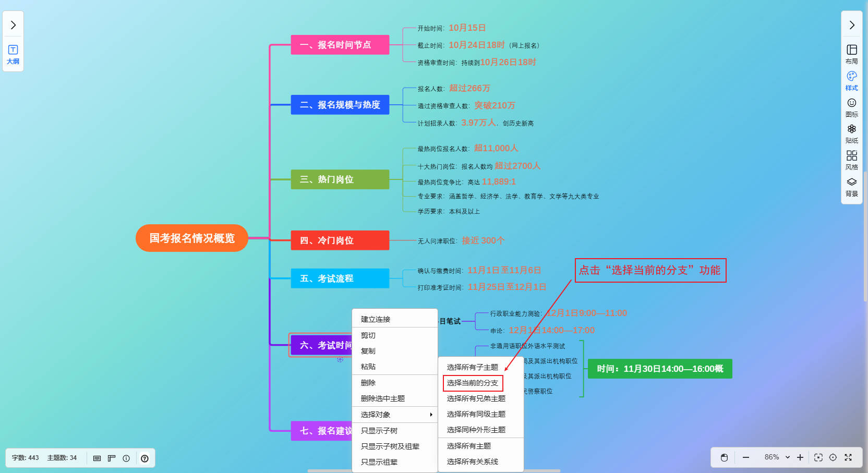This screenshot has width=868, height=473.
Task: Toggle the ruler display icon
Action: [112, 458]
